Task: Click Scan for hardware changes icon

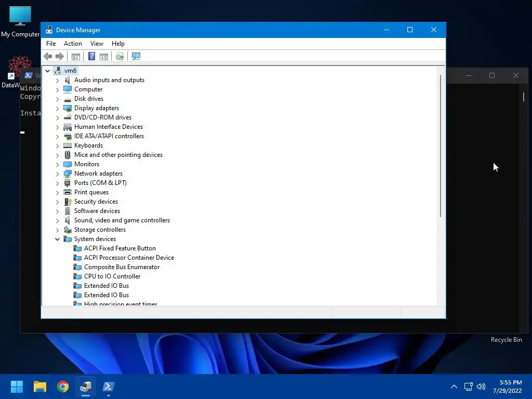Action: coord(136,56)
